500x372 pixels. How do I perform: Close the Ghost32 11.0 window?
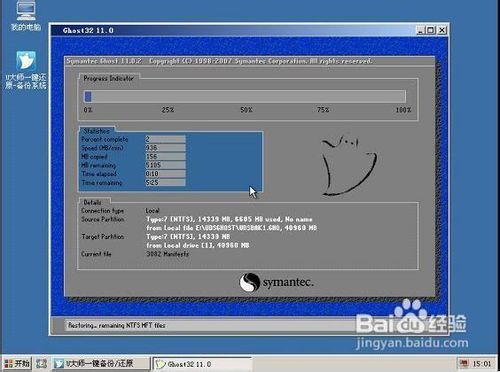click(x=442, y=30)
